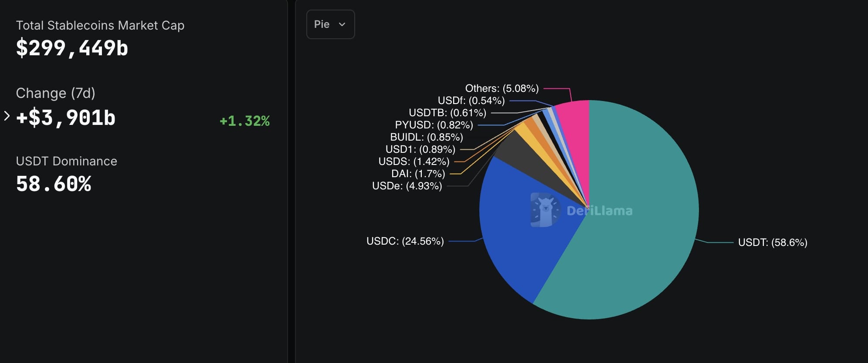Image resolution: width=868 pixels, height=363 pixels.
Task: Click the $299,449b market cap value
Action: (72, 48)
